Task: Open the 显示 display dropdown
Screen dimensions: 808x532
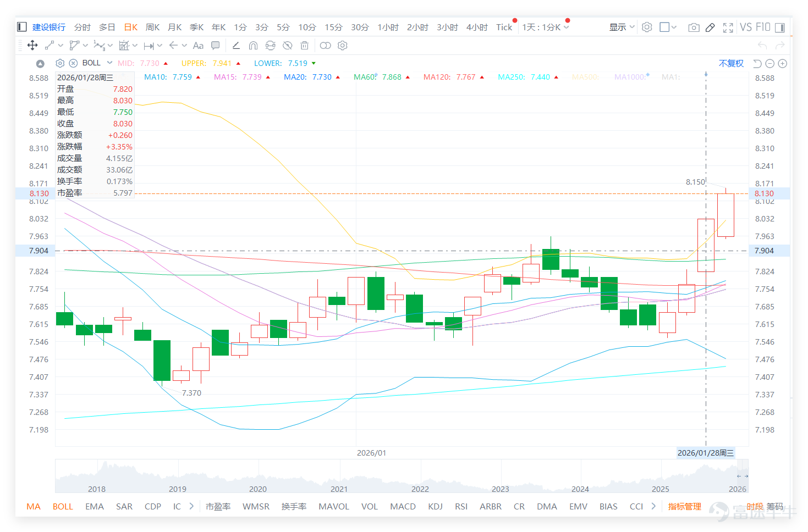Action: (x=622, y=27)
